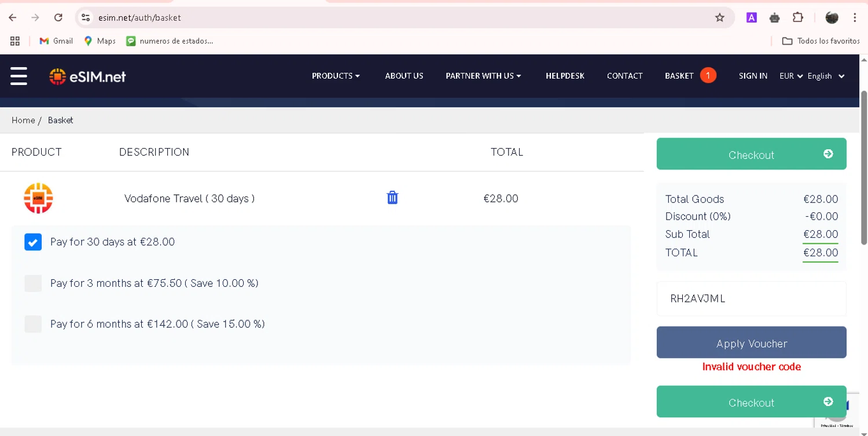
Task: Click the voucher code input field
Action: tap(751, 298)
